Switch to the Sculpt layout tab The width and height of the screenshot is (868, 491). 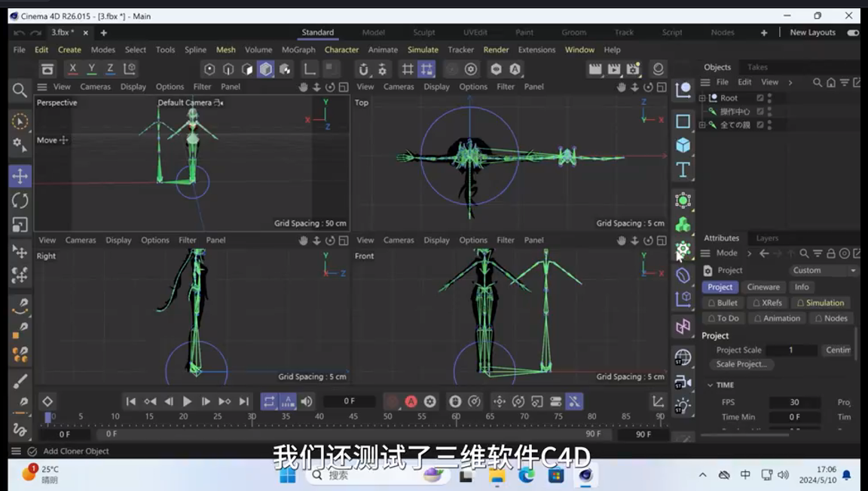(423, 32)
